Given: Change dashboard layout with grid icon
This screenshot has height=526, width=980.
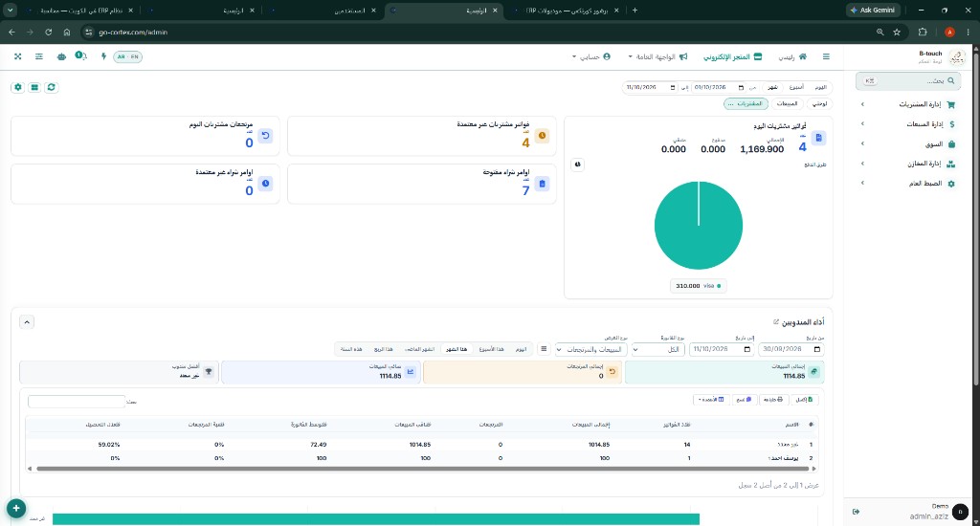Looking at the screenshot, I should pyautogui.click(x=34, y=87).
